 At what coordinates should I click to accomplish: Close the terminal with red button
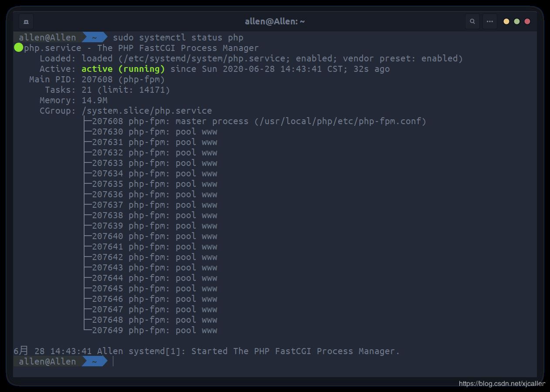[527, 21]
